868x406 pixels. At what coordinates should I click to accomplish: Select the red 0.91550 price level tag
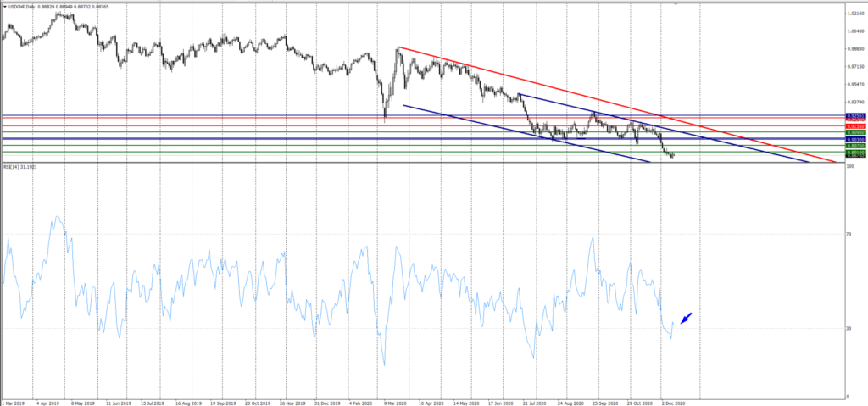point(854,125)
